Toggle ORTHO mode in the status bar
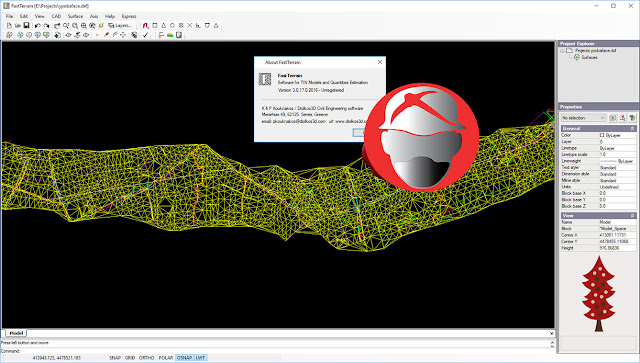 click(x=147, y=358)
